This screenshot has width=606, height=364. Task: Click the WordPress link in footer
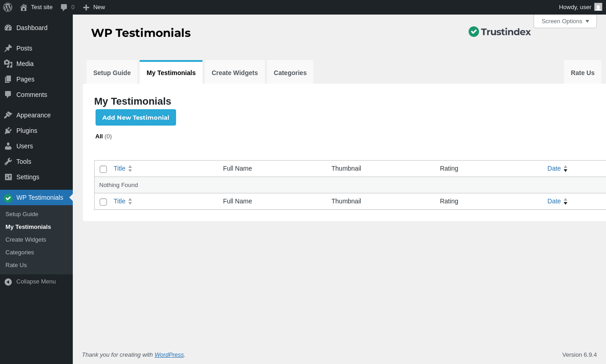(x=169, y=355)
